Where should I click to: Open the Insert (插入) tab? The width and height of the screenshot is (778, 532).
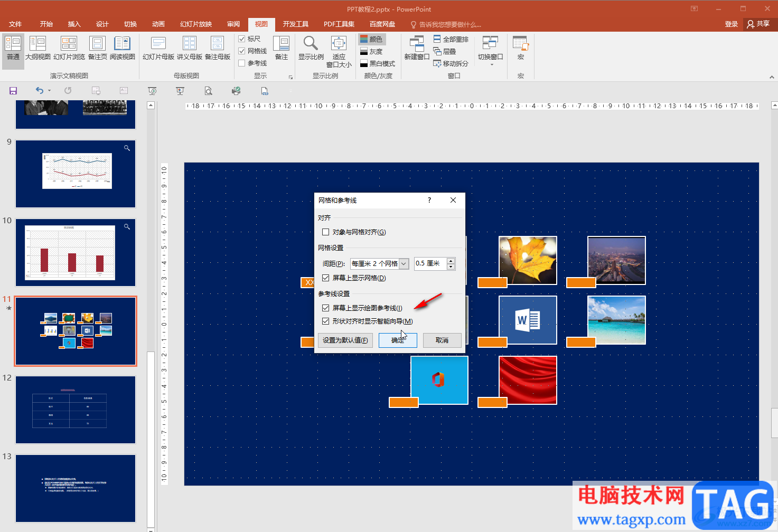click(74, 24)
